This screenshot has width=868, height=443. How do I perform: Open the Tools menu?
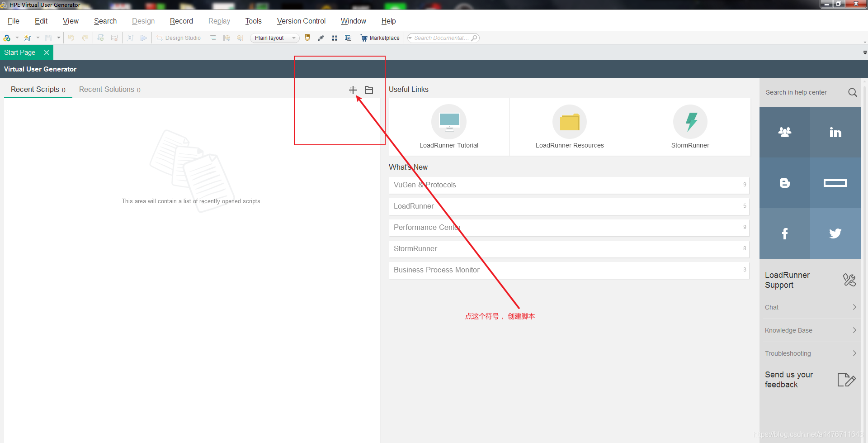click(x=254, y=21)
